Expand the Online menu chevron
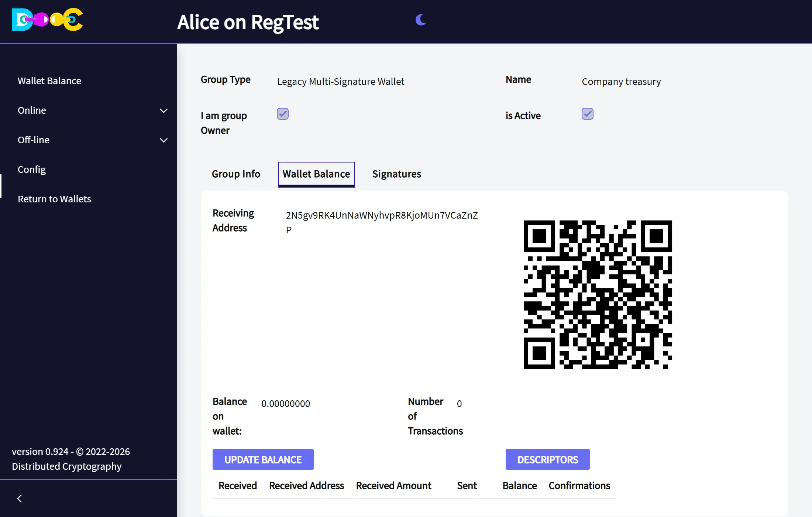The height and width of the screenshot is (517, 812). [x=164, y=110]
